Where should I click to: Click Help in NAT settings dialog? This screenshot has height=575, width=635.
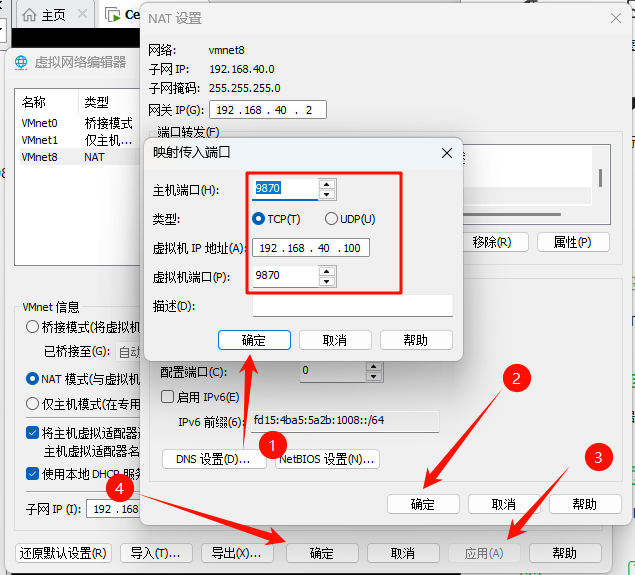(585, 504)
